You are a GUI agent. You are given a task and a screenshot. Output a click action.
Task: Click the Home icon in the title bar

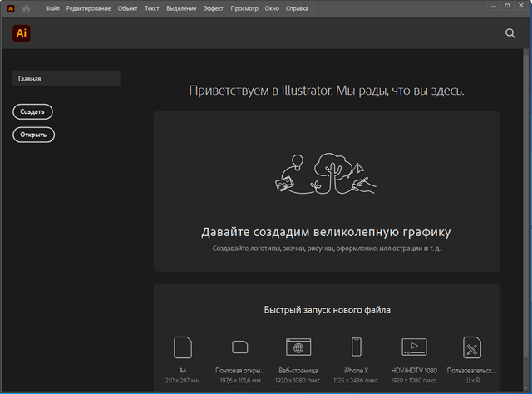click(27, 8)
